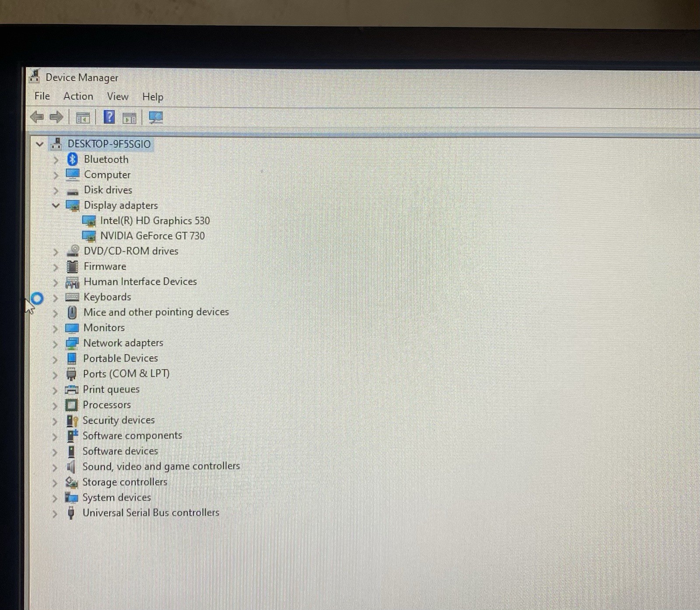Select the DESKTOP-9F5SGIO computer name
Image resolution: width=700 pixels, height=610 pixels.
pyautogui.click(x=109, y=144)
